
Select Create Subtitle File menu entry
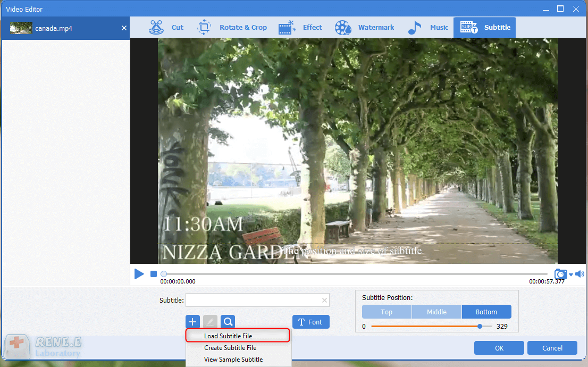pyautogui.click(x=230, y=348)
